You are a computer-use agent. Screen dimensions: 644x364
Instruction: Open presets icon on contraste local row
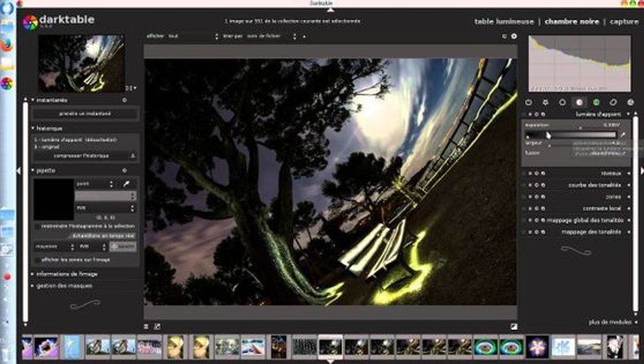543,209
